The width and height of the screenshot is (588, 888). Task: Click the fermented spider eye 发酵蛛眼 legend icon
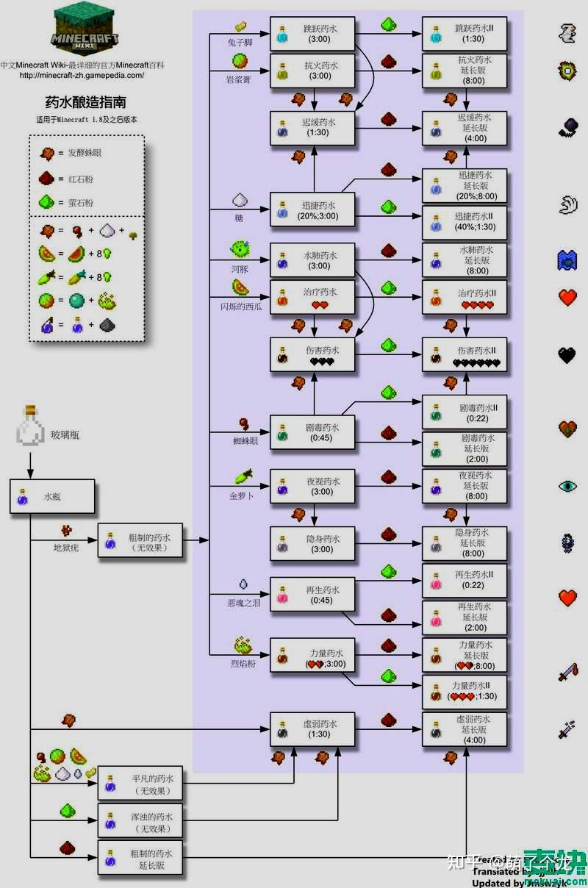[47, 152]
